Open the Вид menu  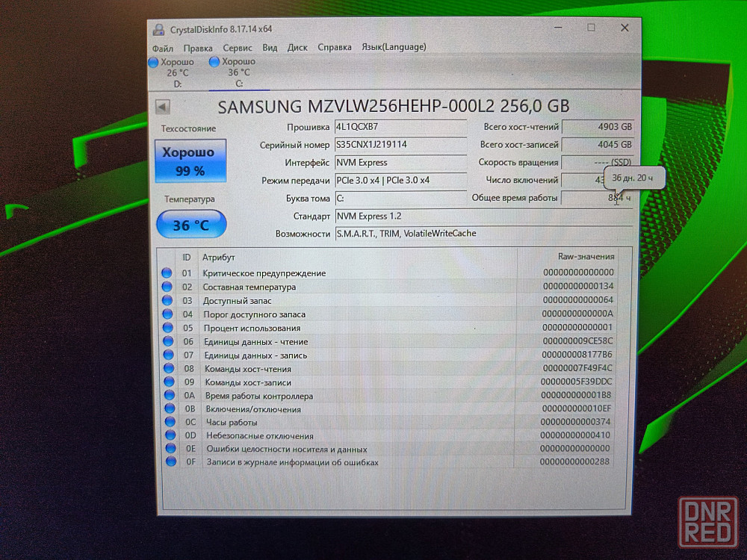click(270, 47)
